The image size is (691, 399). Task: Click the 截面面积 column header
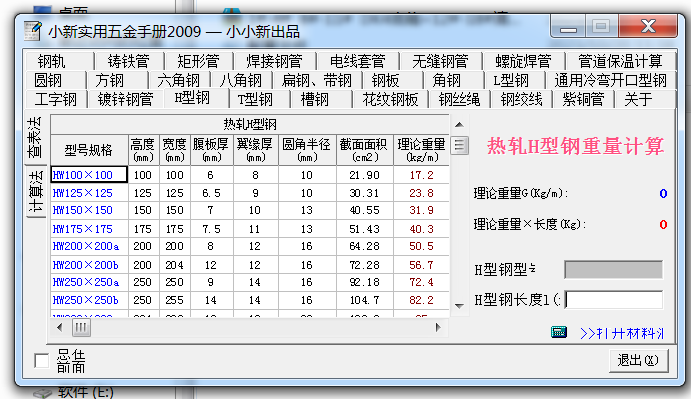coord(364,150)
